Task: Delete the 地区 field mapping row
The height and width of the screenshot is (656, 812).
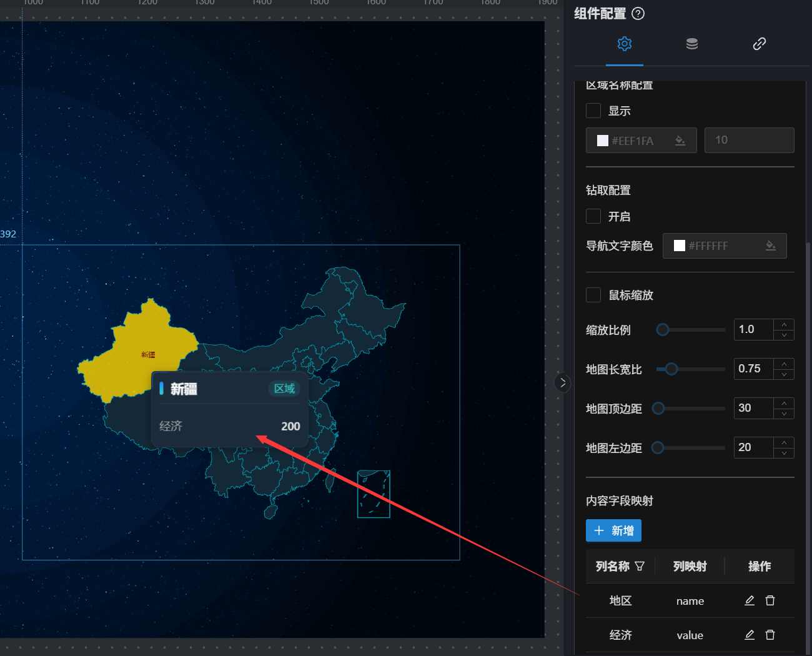Action: coord(770,600)
